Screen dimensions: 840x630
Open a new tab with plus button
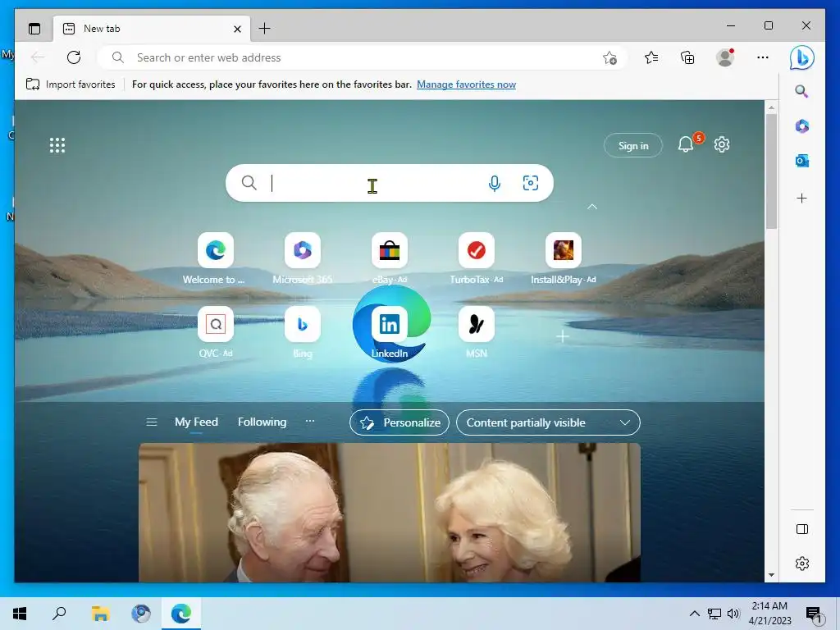[265, 29]
